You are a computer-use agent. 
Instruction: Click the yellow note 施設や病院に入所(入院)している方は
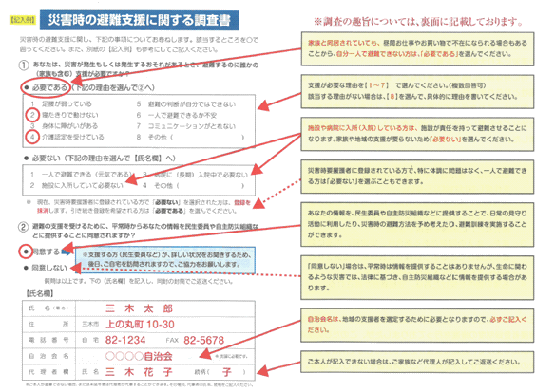pyautogui.click(x=417, y=134)
